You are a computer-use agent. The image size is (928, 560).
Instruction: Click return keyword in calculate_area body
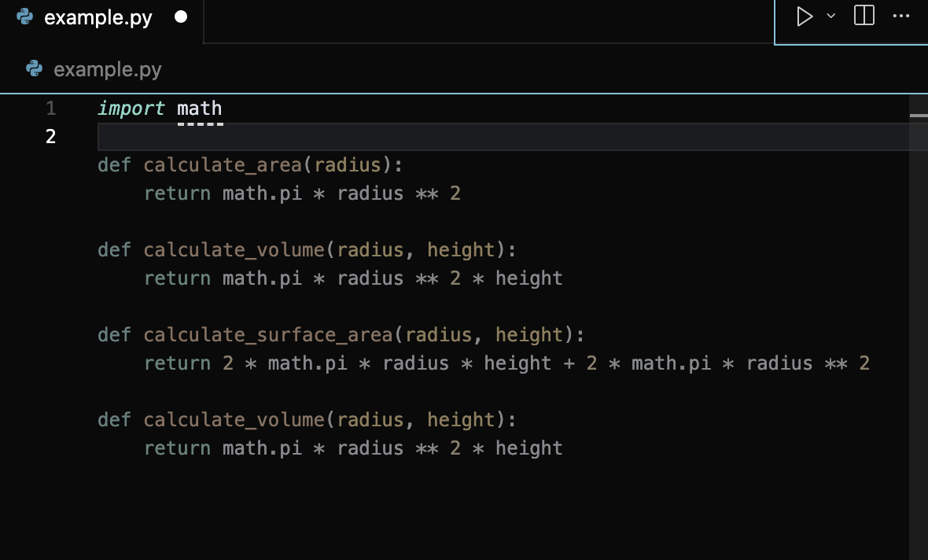pos(177,193)
